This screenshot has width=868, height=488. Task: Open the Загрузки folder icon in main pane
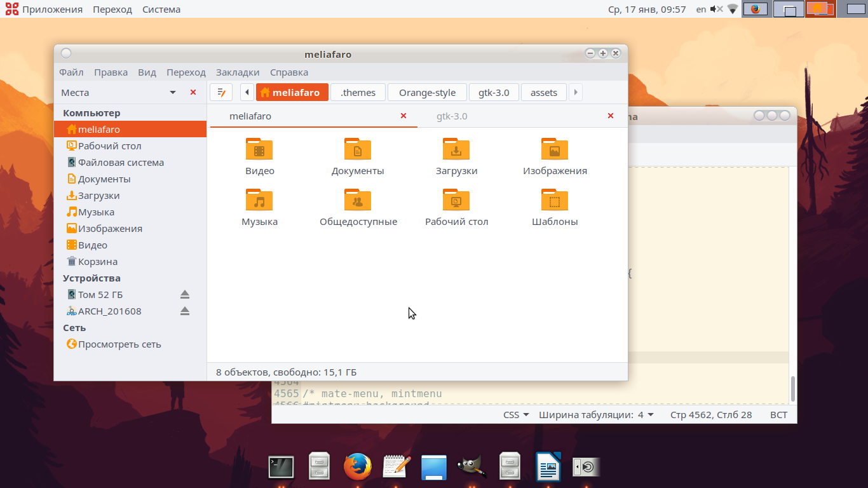tap(456, 149)
